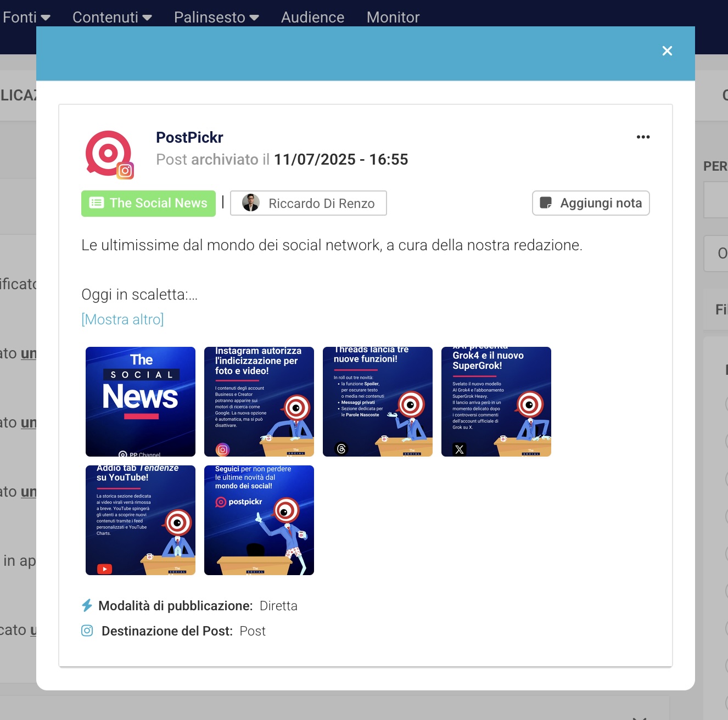Viewport: 728px width, 720px height.
Task: Click the Instagram icon beside Destinazione del Post
Action: click(87, 631)
